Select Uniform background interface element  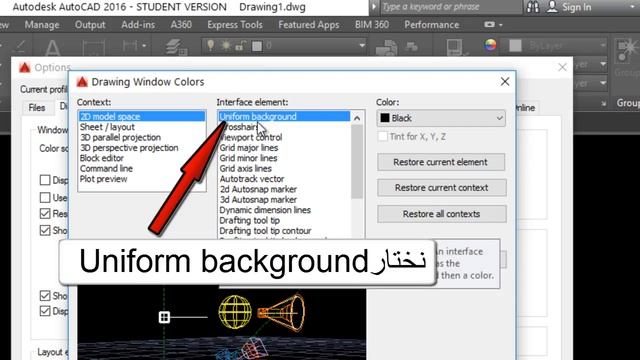click(x=284, y=116)
